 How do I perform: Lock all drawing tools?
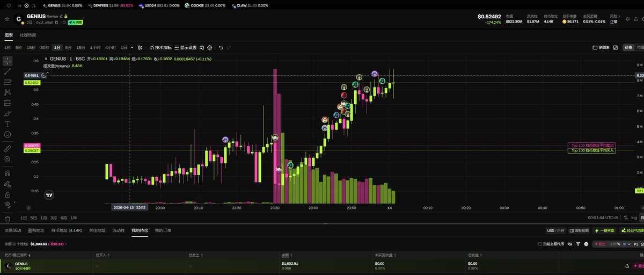pyautogui.click(x=8, y=194)
